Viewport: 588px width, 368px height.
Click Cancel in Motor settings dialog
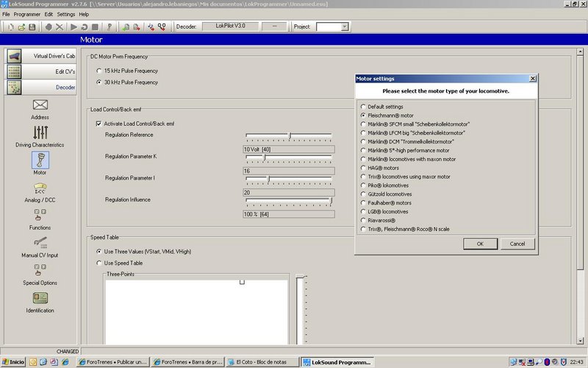click(517, 244)
